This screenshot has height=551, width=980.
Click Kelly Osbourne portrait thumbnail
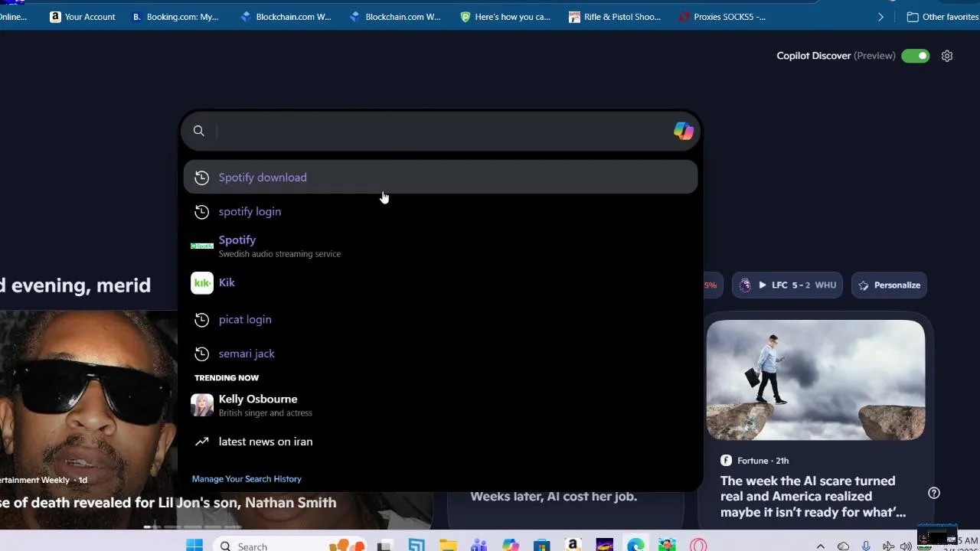point(202,405)
